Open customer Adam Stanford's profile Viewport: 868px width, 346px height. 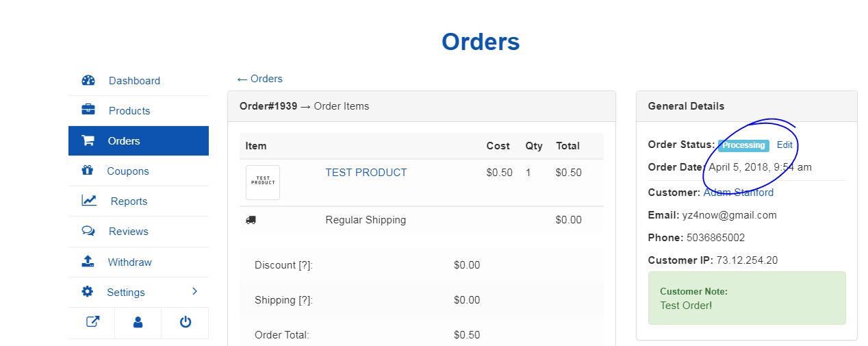[x=738, y=193]
